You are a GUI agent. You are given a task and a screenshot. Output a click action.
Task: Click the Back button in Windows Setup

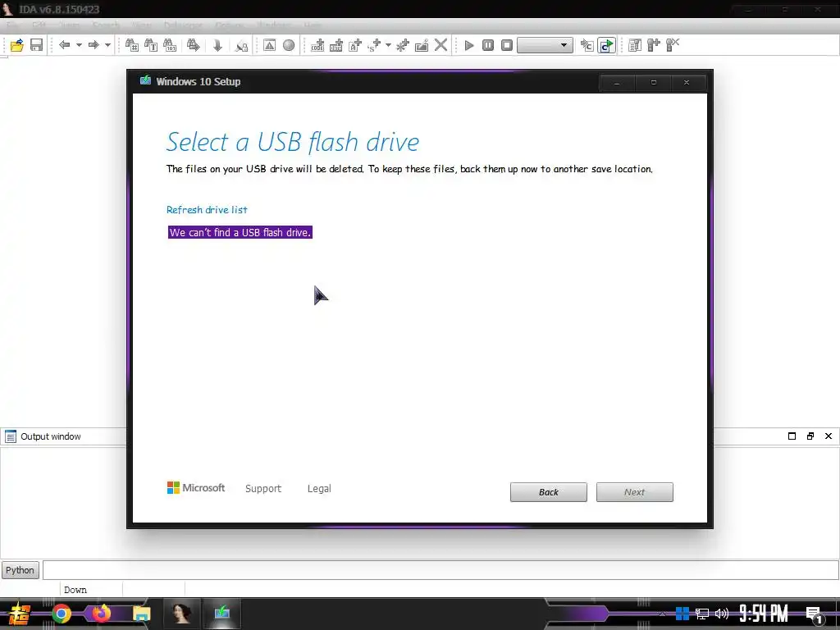click(x=549, y=492)
